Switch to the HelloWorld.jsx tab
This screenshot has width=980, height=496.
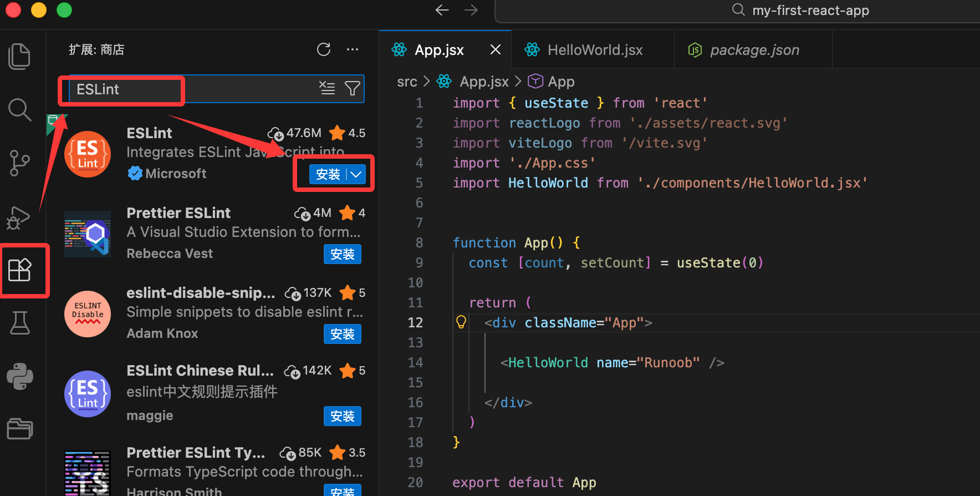(x=594, y=50)
